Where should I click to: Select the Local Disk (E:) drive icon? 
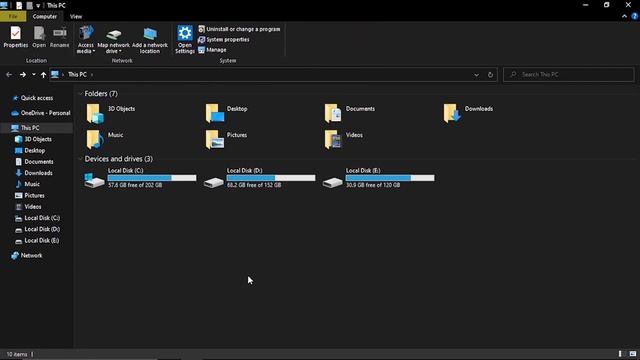coord(332,182)
